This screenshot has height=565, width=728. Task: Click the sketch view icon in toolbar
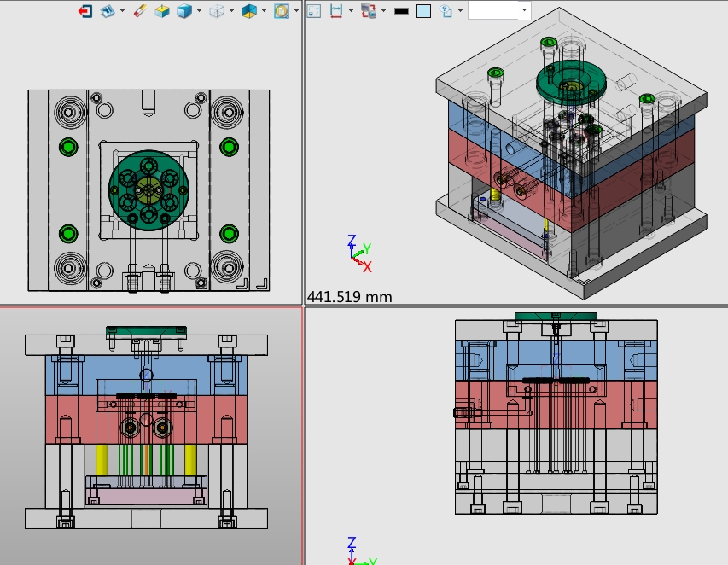(x=108, y=11)
